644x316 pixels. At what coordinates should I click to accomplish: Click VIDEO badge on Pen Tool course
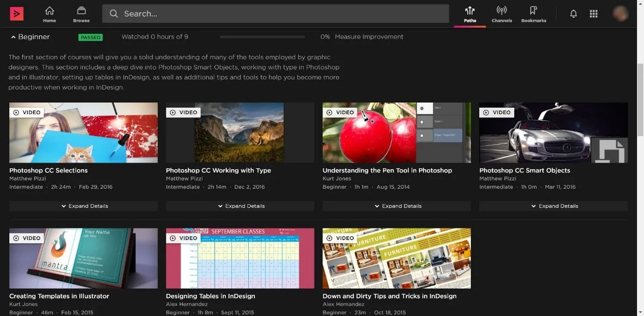pos(340,112)
